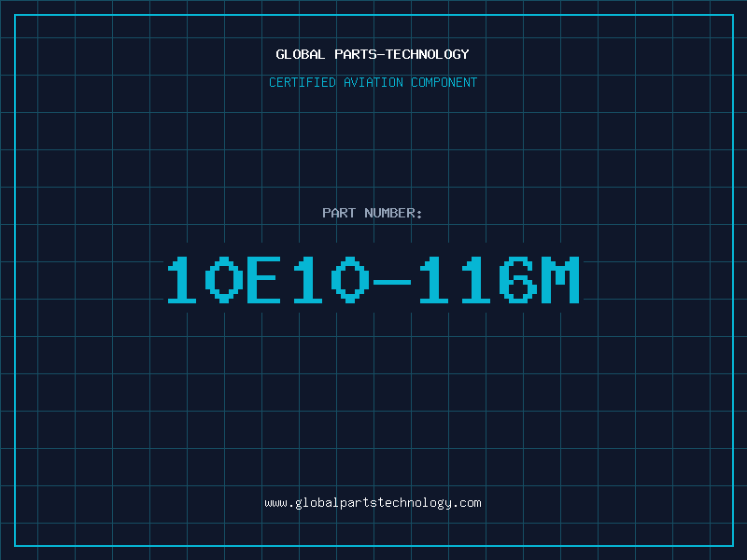Click the first 0 in the part number
The image size is (747, 560).
(224, 279)
